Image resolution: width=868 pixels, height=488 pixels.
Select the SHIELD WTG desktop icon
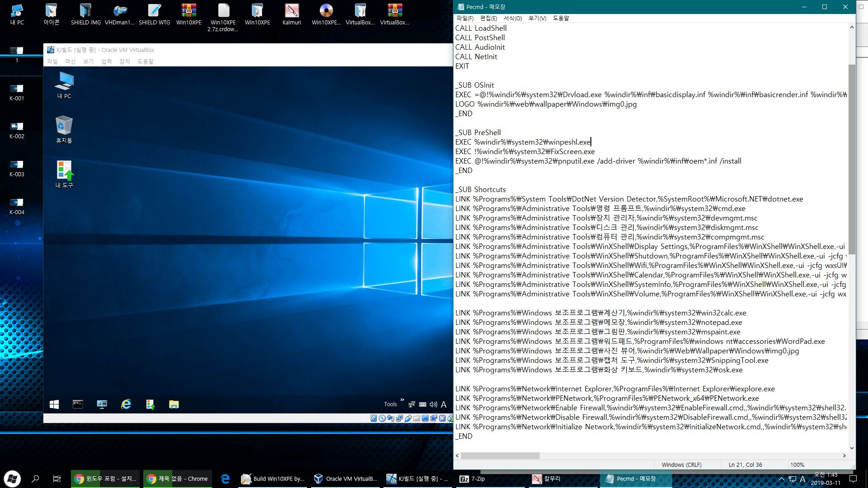point(154,14)
